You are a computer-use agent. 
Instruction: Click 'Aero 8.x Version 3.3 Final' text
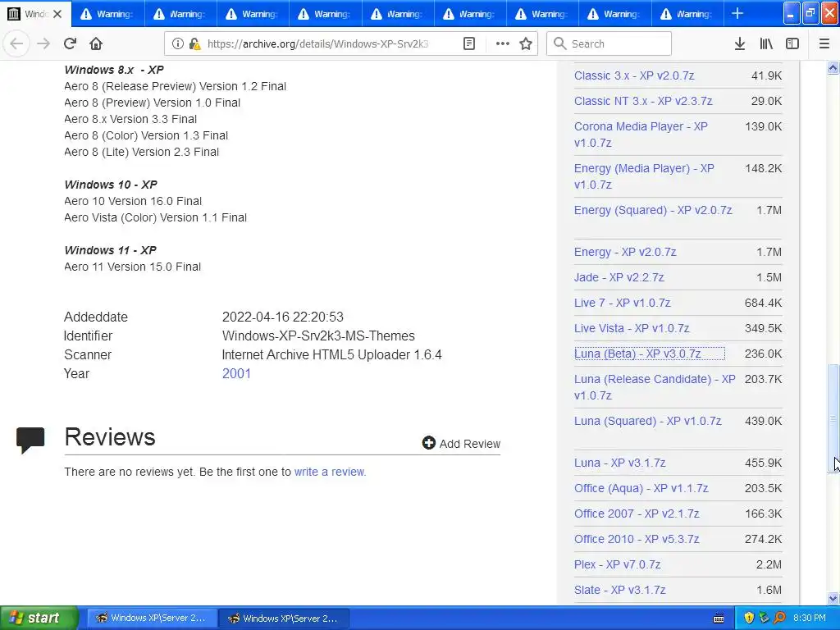tap(130, 119)
